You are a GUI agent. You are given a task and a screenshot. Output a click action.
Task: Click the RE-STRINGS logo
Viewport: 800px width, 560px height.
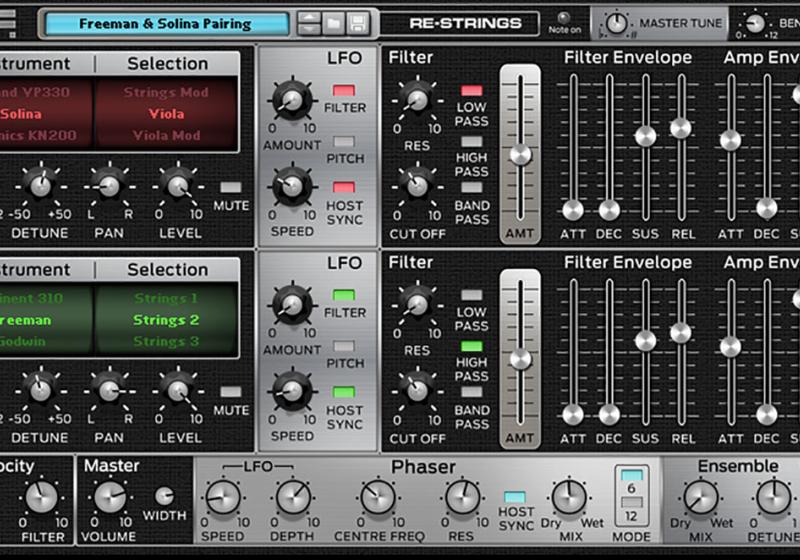465,23
